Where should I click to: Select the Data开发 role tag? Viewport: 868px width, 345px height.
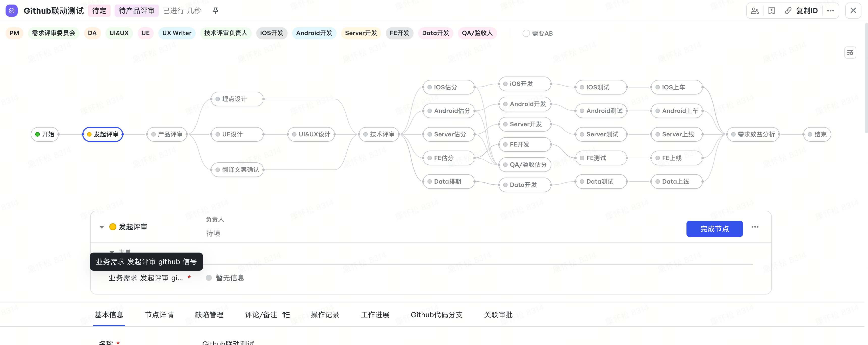tap(436, 33)
